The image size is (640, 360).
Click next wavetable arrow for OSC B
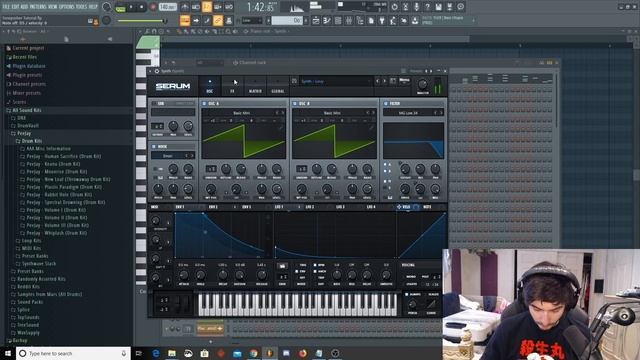[373, 113]
